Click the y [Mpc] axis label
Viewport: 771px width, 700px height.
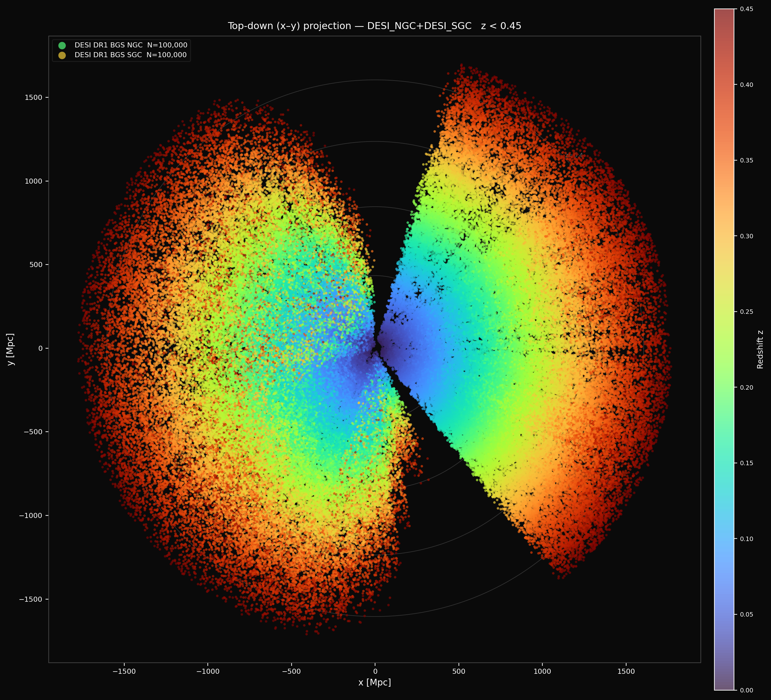click(11, 349)
